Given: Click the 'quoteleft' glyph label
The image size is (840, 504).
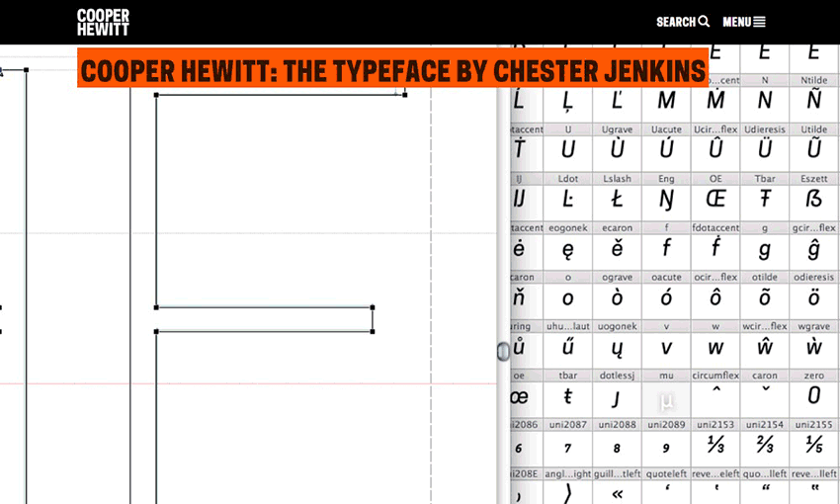Looking at the screenshot, I should pyautogui.click(x=666, y=474).
